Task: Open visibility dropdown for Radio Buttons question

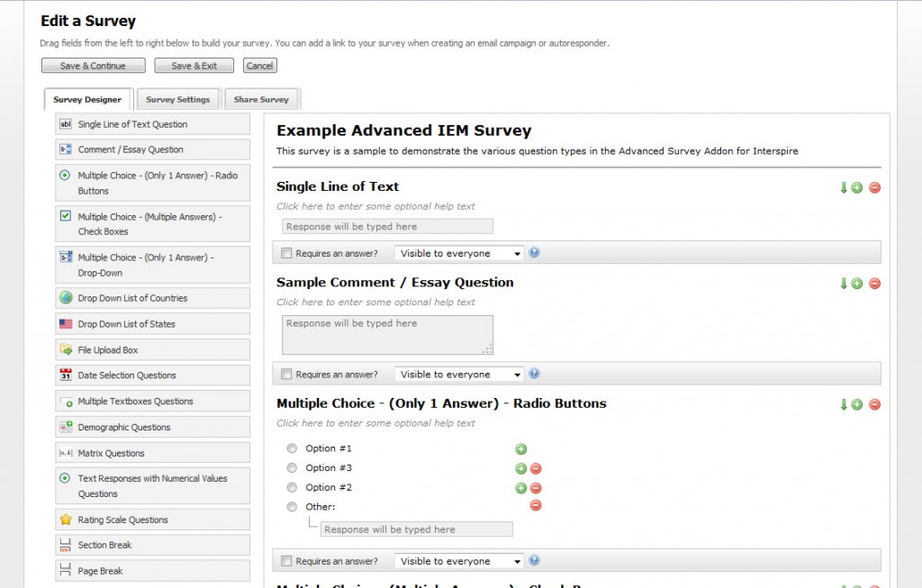Action: click(458, 562)
